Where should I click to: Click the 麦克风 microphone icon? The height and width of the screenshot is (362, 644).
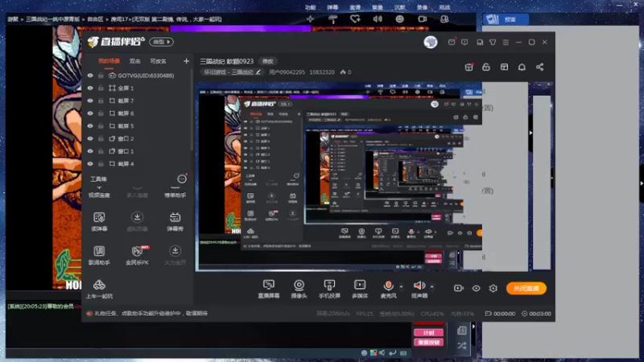tap(388, 286)
